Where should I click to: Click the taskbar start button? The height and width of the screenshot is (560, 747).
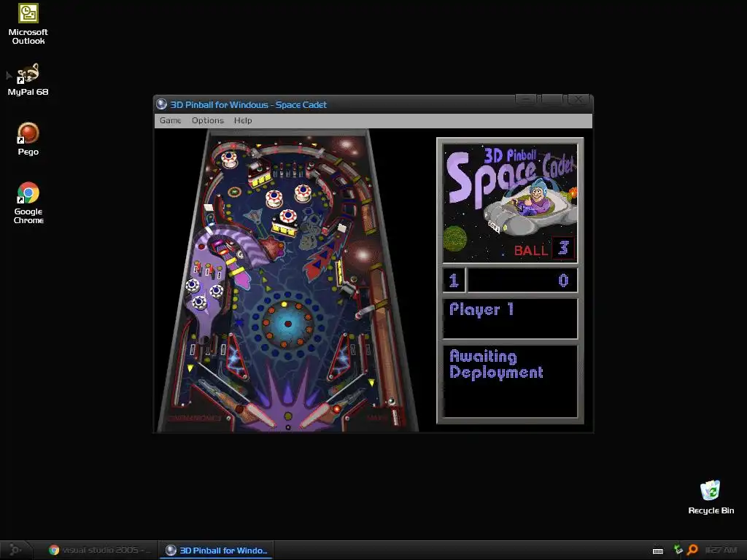pos(15,550)
